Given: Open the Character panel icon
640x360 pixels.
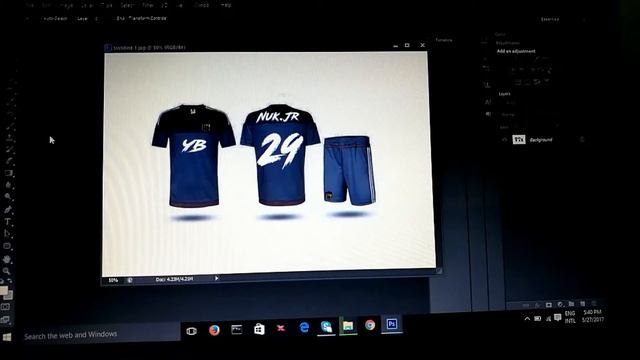Looking at the screenshot, I should pos(488,102).
